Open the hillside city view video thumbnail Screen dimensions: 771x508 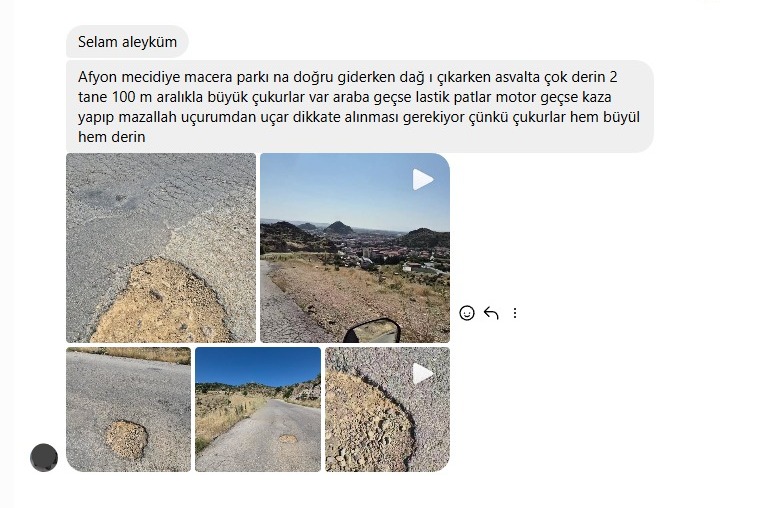coord(355,248)
